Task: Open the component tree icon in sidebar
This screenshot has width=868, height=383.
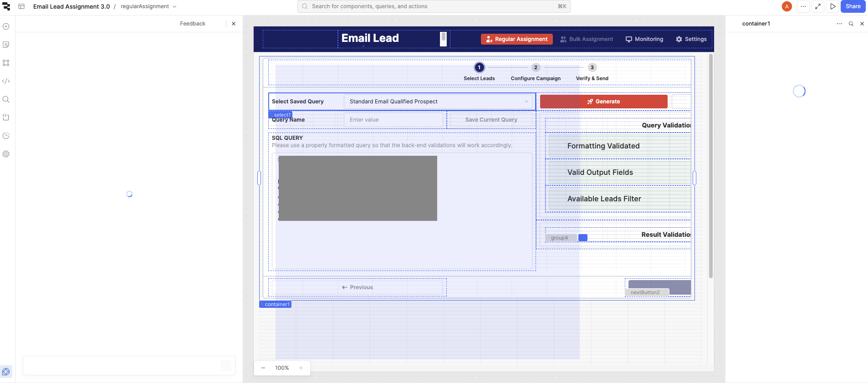Action: click(6, 63)
